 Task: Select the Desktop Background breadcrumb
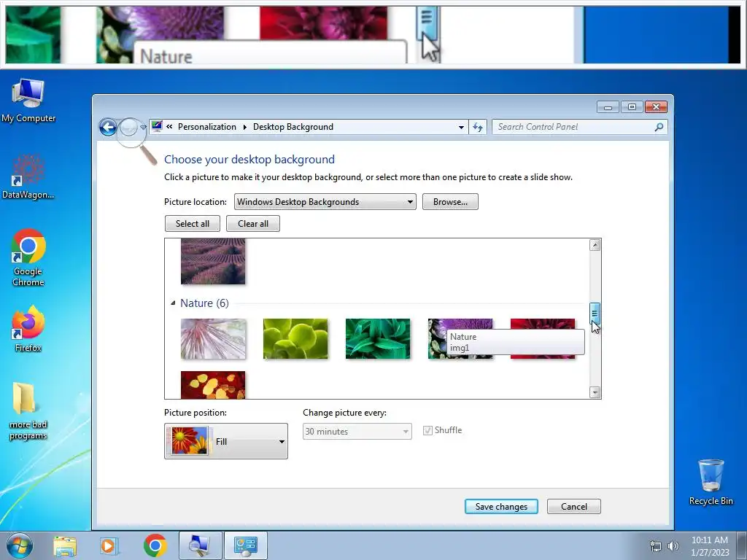[293, 127]
